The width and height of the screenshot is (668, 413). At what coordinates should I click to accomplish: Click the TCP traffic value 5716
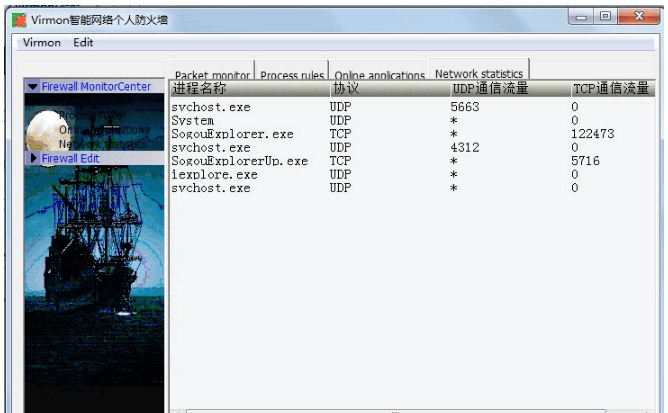(x=585, y=161)
